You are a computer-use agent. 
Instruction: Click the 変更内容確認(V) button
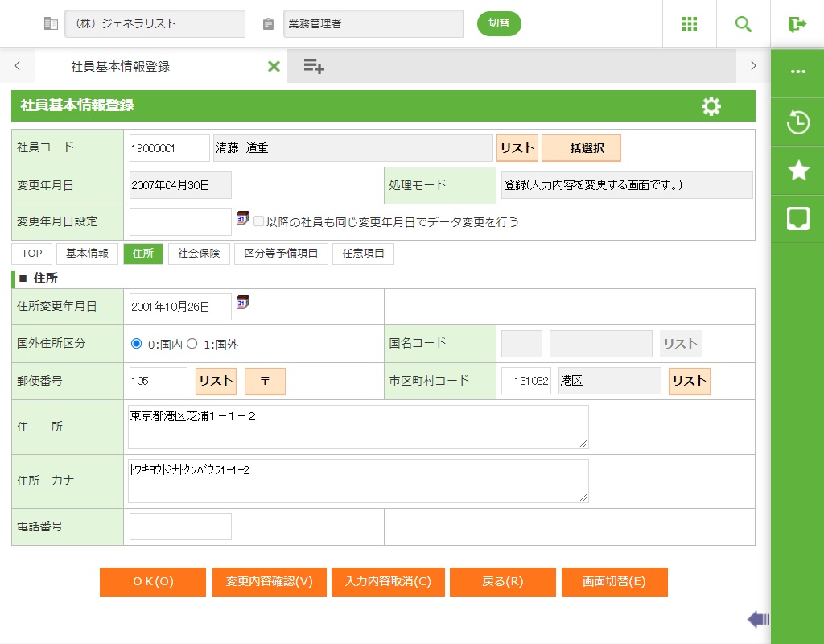pyautogui.click(x=269, y=582)
